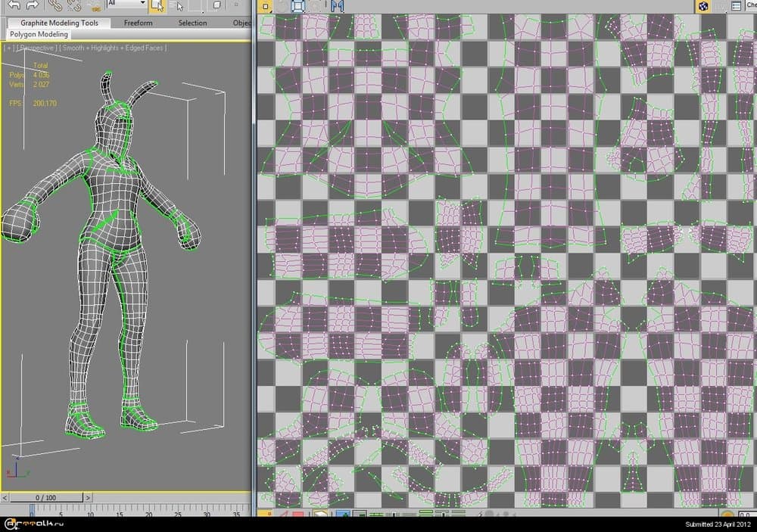The width and height of the screenshot is (757, 532).
Task: Click the Mirror icon in UV editor
Action: click(x=337, y=6)
